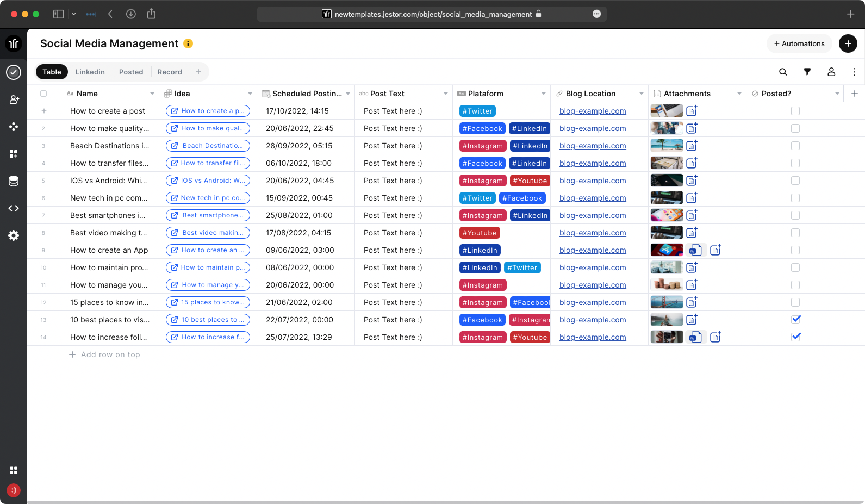Check Posted for How to make quality row
Screen dimensions: 865x504
pos(795,128)
